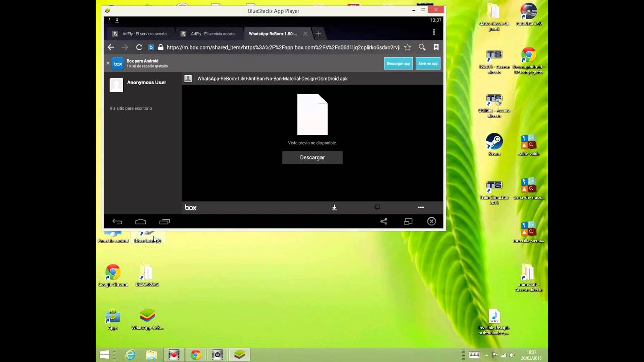The height and width of the screenshot is (362, 644).
Task: Reload the box.com page
Action: click(x=139, y=47)
